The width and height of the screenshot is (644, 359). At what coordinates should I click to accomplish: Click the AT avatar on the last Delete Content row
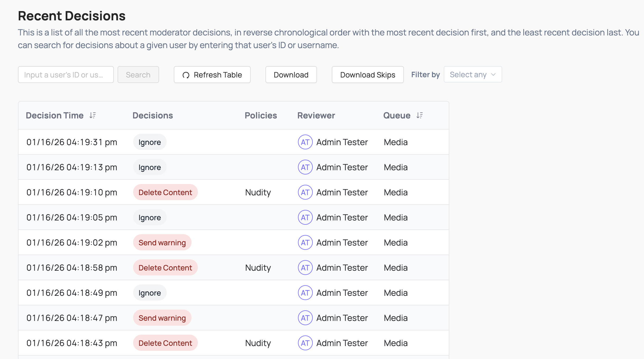(x=305, y=343)
